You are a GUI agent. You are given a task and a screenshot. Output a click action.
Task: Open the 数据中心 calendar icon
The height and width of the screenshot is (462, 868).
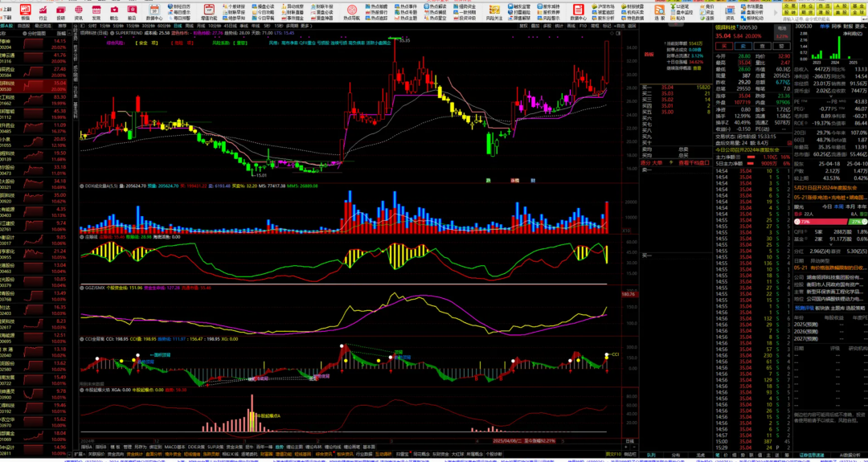click(x=154, y=11)
